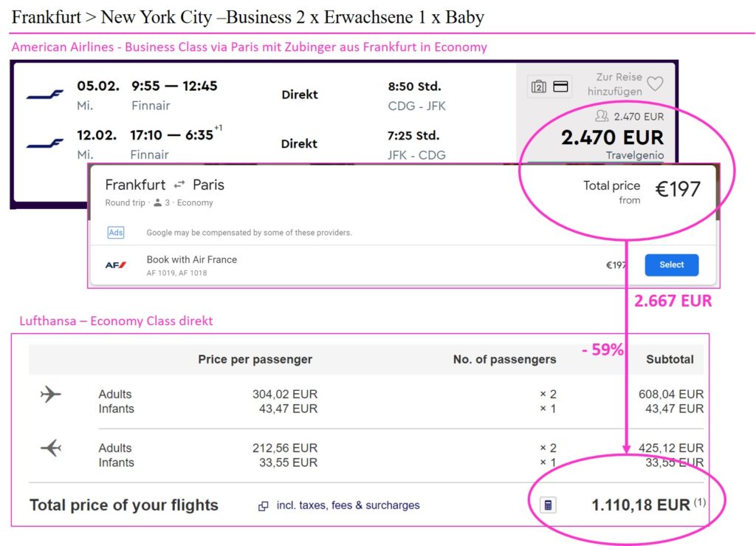This screenshot has height=546, width=756.
Task: Click the 2.470 EUR Travelgenio price
Action: (x=612, y=137)
